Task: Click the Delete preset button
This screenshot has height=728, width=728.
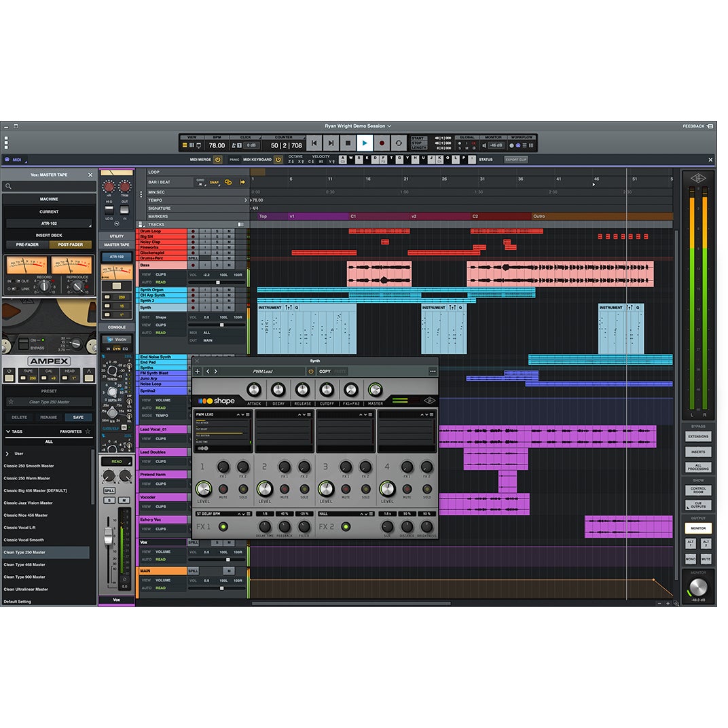Action: click(19, 418)
